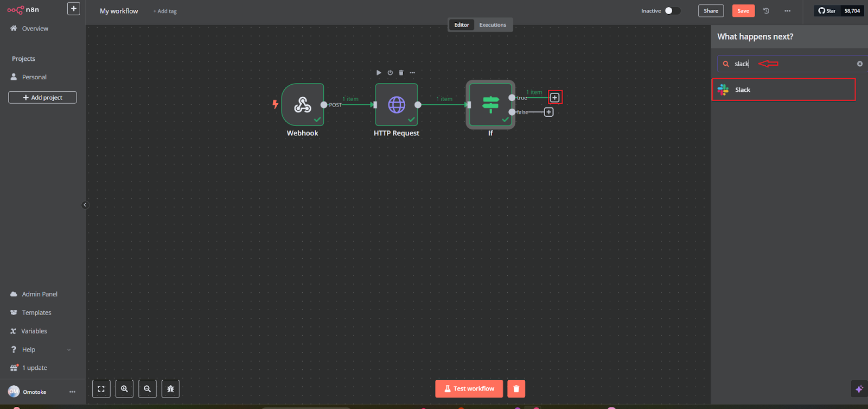Switch to the Executions tab
Screen dimensions: 868x409
coord(492,25)
